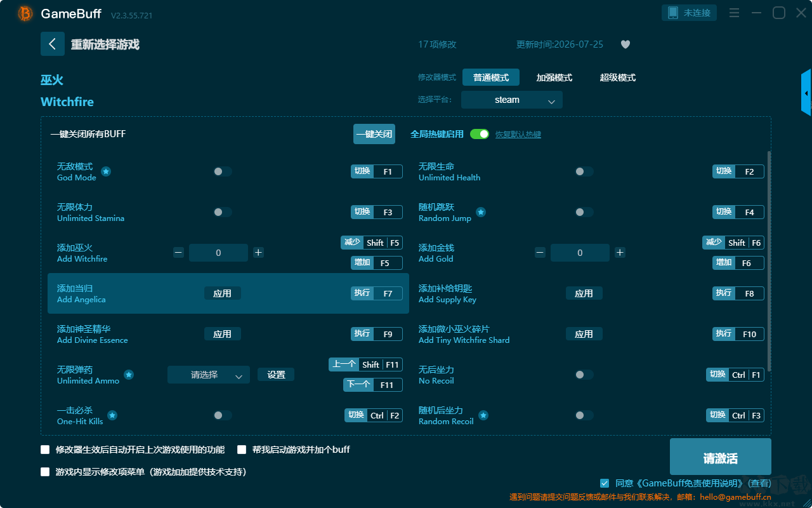Click the restore default hotkeys link
Screen dimensions: 812x508
tap(518, 135)
